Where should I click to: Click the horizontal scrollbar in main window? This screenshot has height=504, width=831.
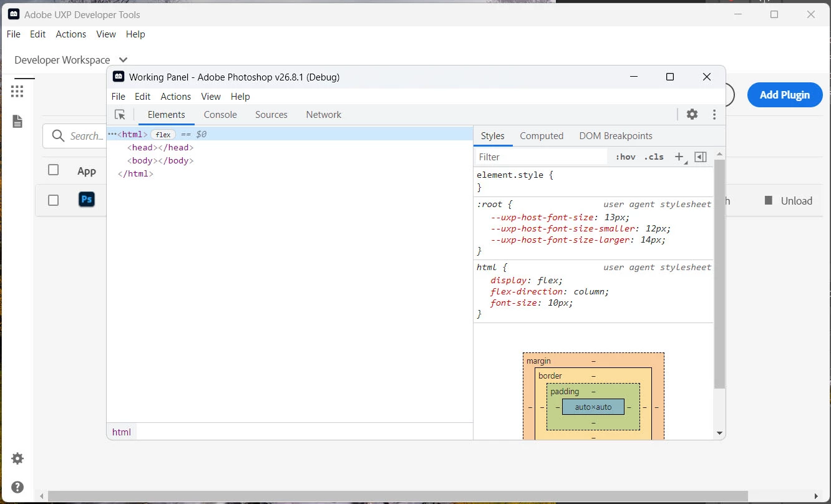(397, 497)
